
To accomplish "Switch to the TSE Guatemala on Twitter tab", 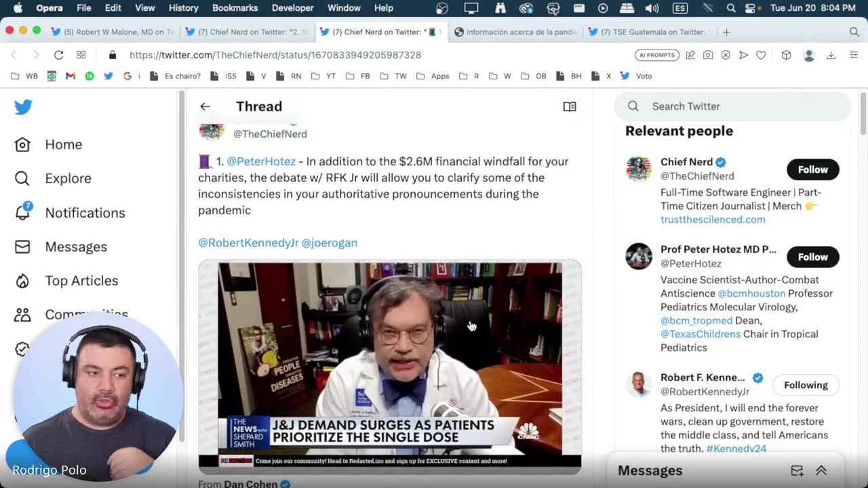I will click(650, 32).
